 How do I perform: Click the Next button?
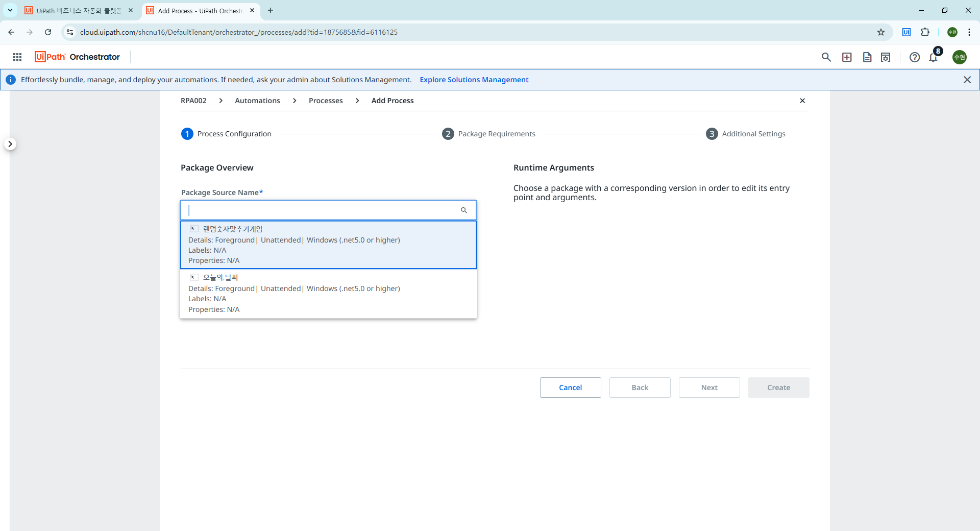point(709,388)
